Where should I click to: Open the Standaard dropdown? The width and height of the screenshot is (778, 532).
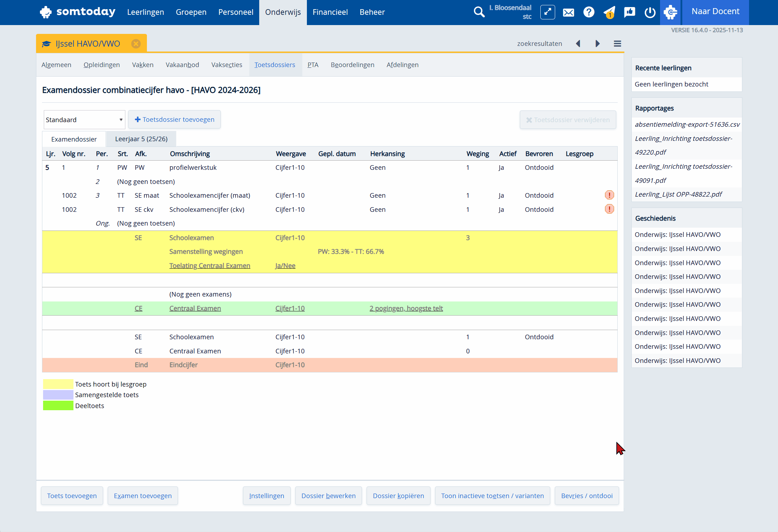[x=84, y=120]
